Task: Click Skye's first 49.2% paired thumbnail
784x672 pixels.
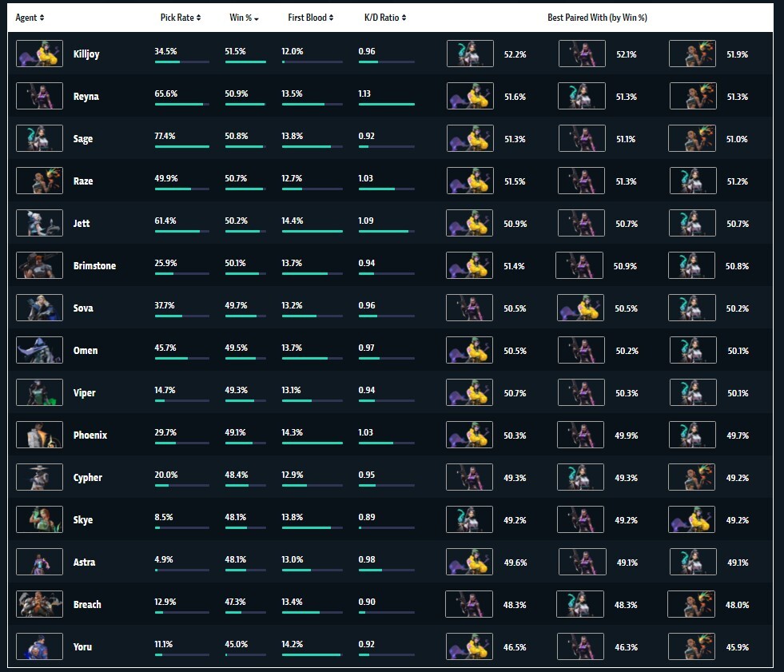Action: tap(469, 519)
